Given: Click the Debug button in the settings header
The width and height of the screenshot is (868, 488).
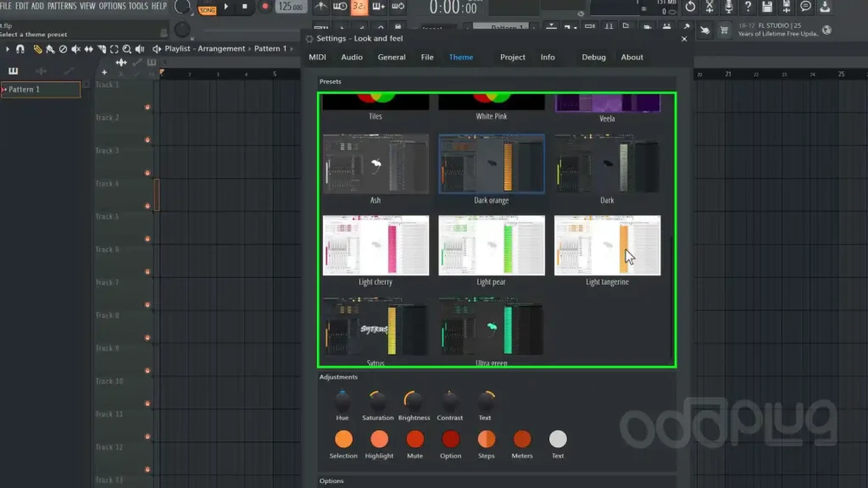Looking at the screenshot, I should 593,57.
